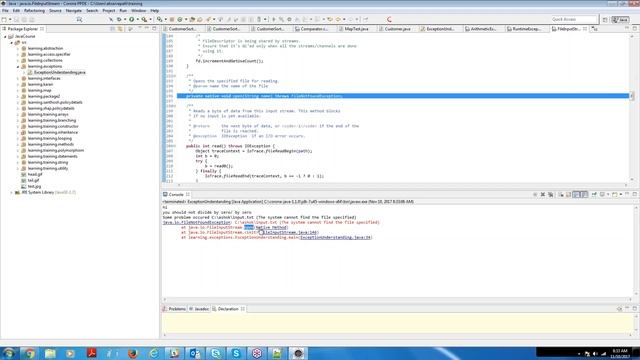640x360 pixels.
Task: Open the Window menu
Action: pyautogui.click(x=138, y=11)
